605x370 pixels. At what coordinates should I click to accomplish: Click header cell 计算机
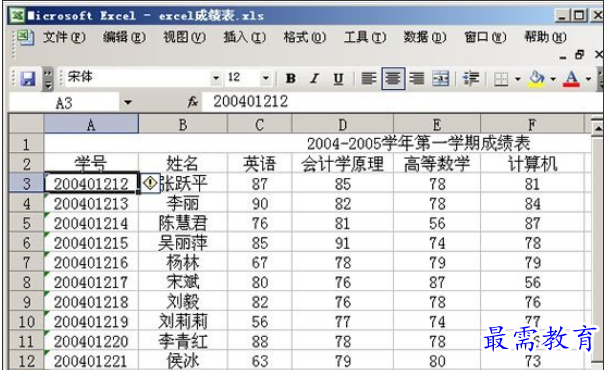pyautogui.click(x=532, y=164)
